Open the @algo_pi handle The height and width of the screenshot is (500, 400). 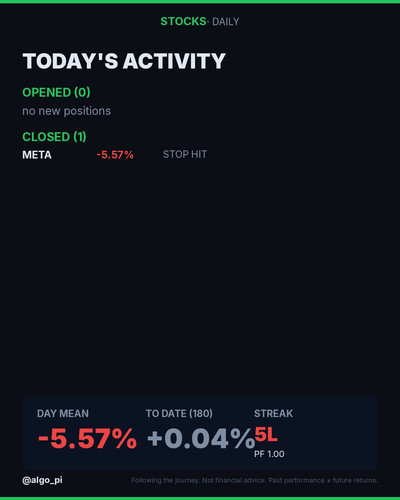pos(42,480)
